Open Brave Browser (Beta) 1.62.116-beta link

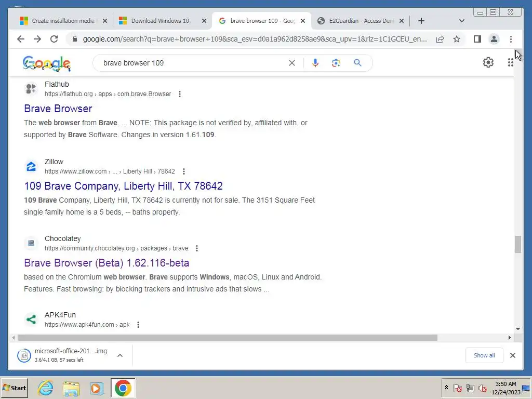coord(107,263)
